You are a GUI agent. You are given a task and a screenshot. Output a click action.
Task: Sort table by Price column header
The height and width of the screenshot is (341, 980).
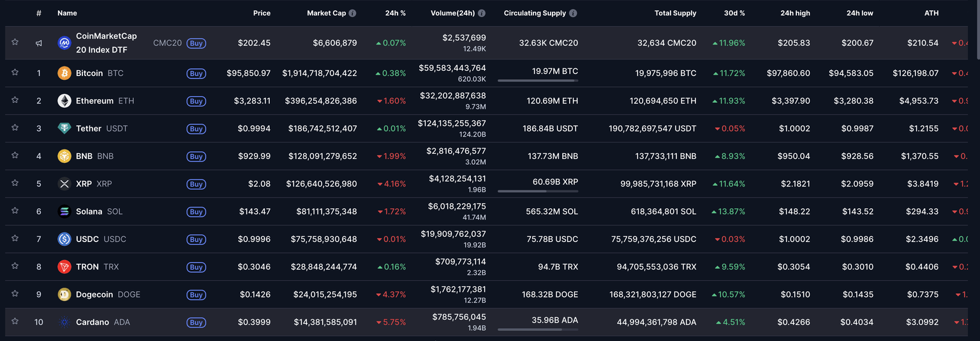click(x=262, y=13)
